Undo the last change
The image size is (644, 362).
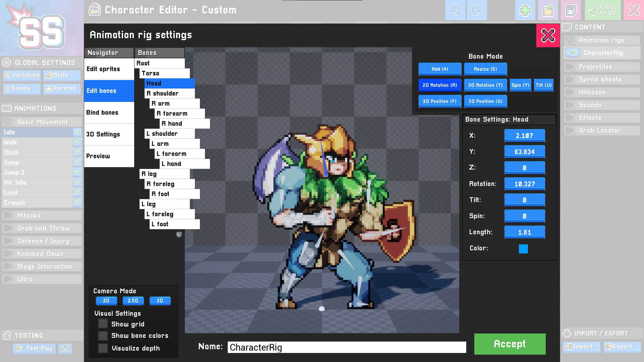coord(455,10)
